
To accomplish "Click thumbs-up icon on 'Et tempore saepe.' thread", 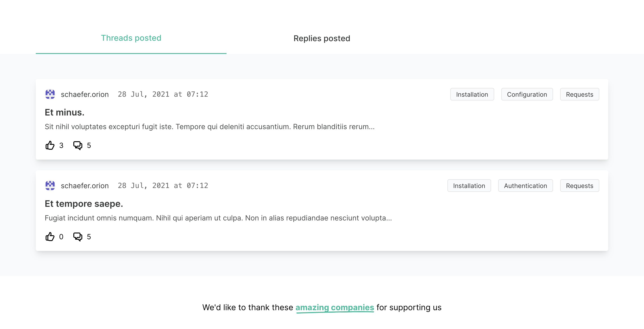I will pyautogui.click(x=50, y=237).
